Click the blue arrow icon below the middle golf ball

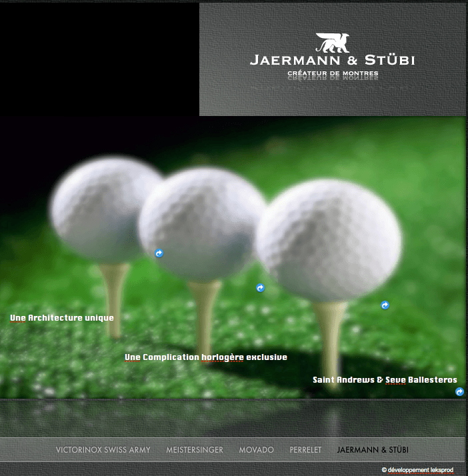point(260,288)
